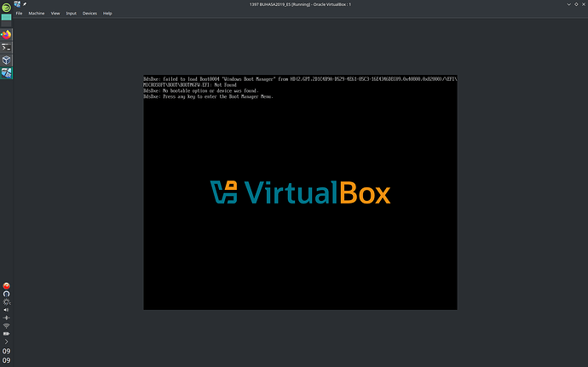Viewport: 588px width, 367px height.
Task: Maximize the VirtualBox window
Action: [x=576, y=4]
